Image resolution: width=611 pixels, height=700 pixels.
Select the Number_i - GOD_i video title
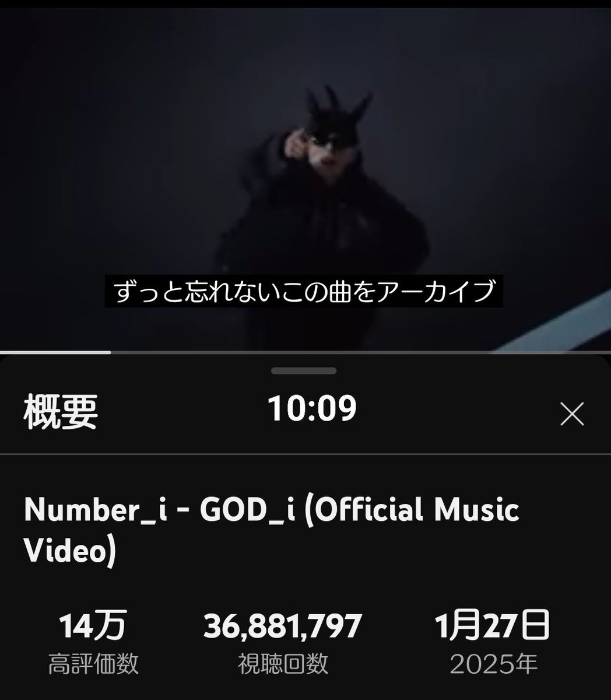pyautogui.click(x=272, y=530)
